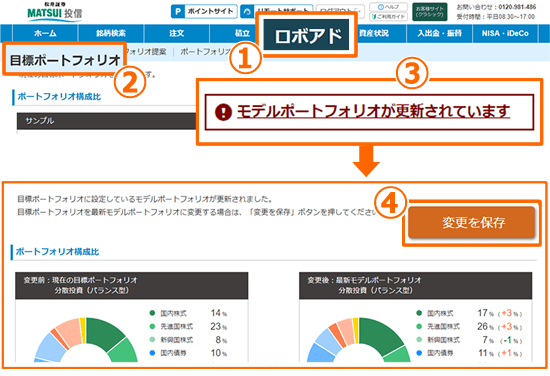Click the 変更後:最新モデルポートフォリオ header
Screen dimensions: 550x376
416,286
